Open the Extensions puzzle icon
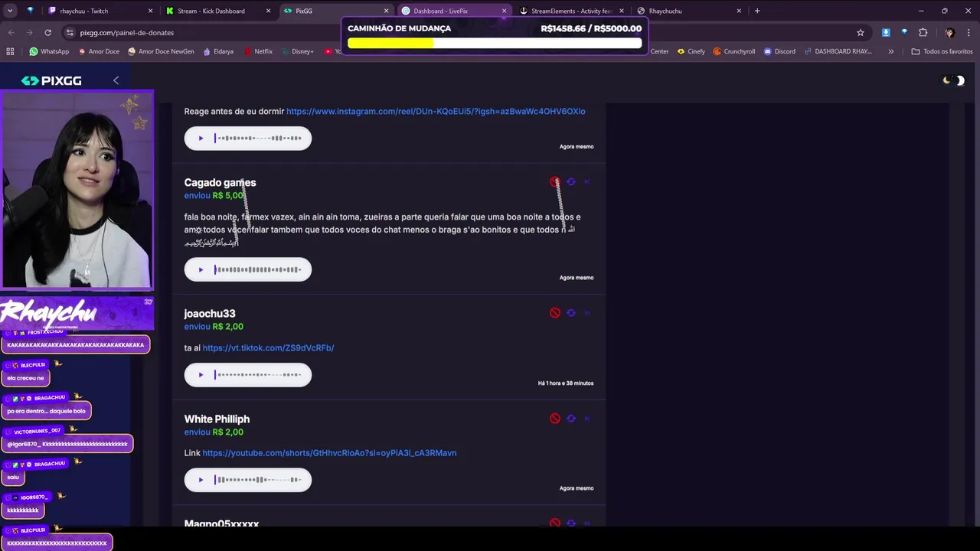980x551 pixels. tap(923, 33)
